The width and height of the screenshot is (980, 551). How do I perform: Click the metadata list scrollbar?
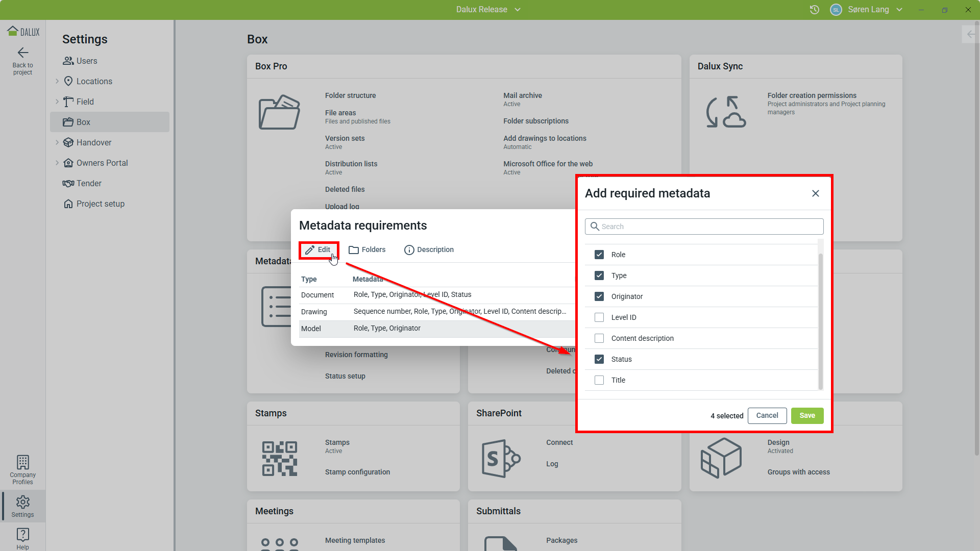tap(820, 321)
